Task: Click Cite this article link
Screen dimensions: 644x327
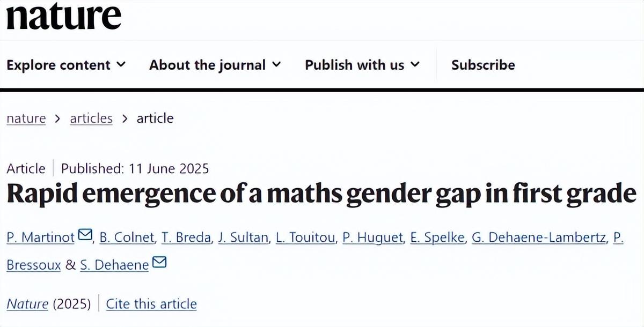Action: 151,304
